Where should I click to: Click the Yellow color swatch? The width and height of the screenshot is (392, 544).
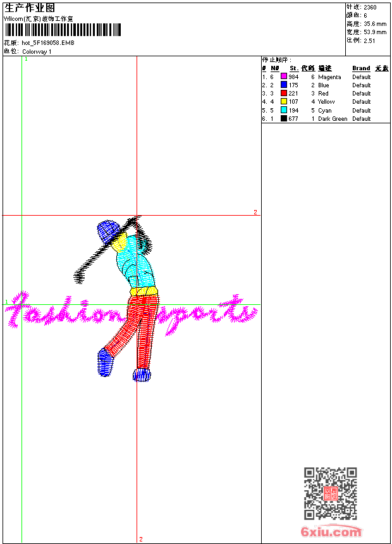[x=284, y=102]
